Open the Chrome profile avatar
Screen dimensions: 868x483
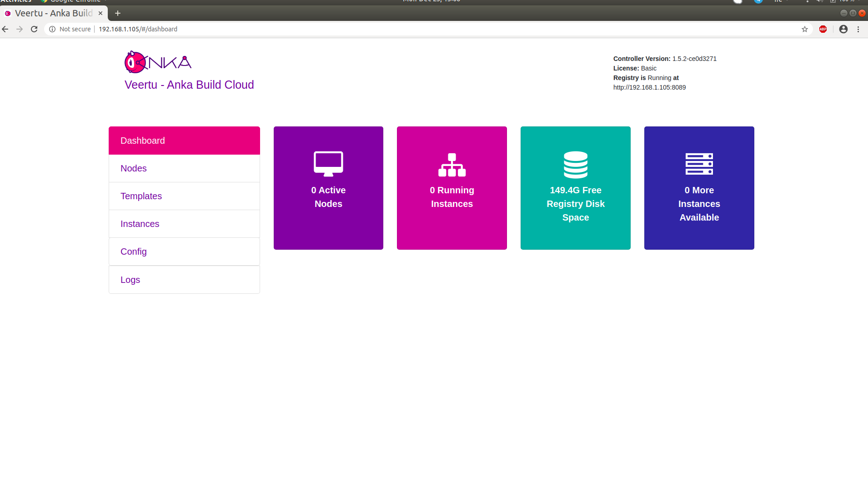pos(843,29)
